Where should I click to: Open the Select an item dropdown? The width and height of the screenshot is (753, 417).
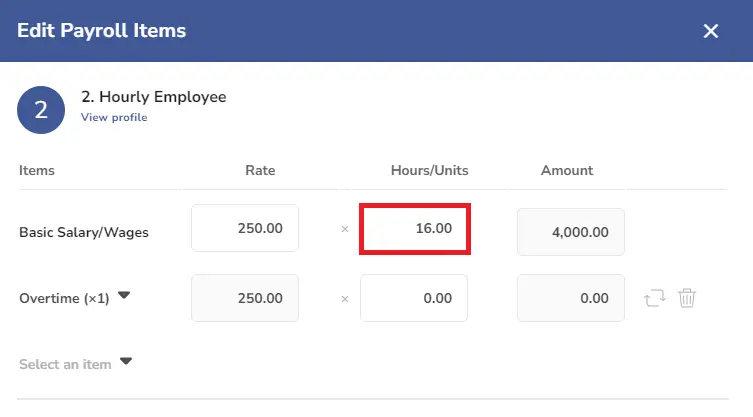coord(75,364)
